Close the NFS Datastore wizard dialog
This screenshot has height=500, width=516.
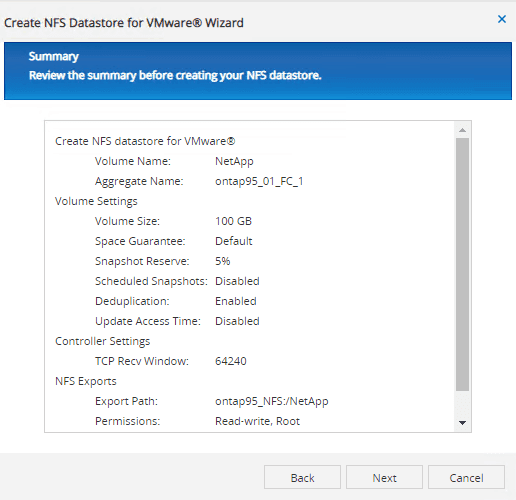click(x=502, y=19)
